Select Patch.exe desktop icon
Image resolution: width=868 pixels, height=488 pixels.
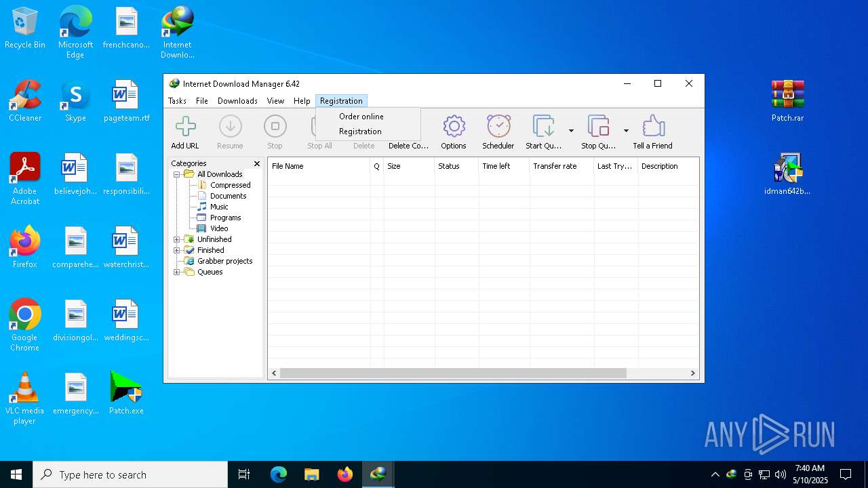coord(126,394)
